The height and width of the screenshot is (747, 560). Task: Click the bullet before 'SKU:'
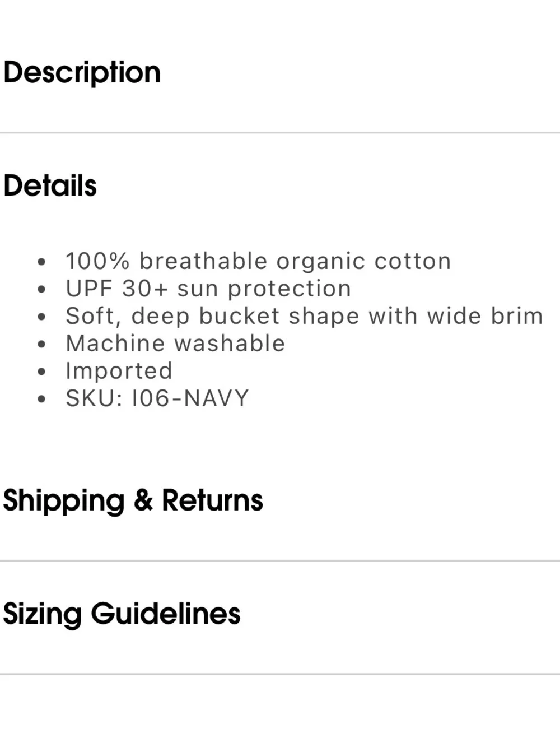(x=41, y=399)
